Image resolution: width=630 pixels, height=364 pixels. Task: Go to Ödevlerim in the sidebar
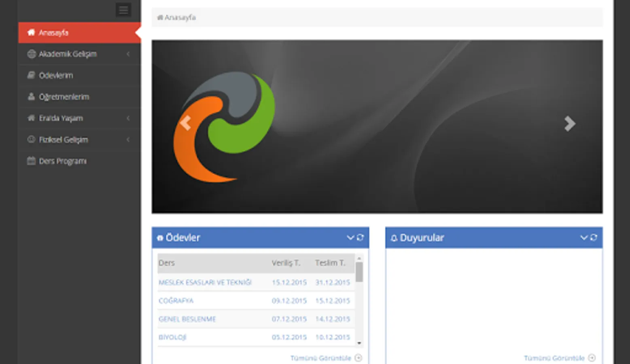[79, 75]
